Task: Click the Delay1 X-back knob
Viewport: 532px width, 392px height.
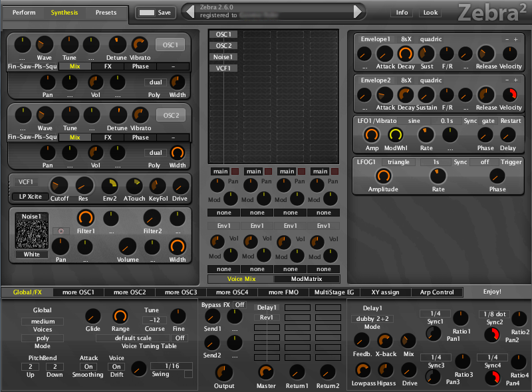Action: tap(385, 341)
